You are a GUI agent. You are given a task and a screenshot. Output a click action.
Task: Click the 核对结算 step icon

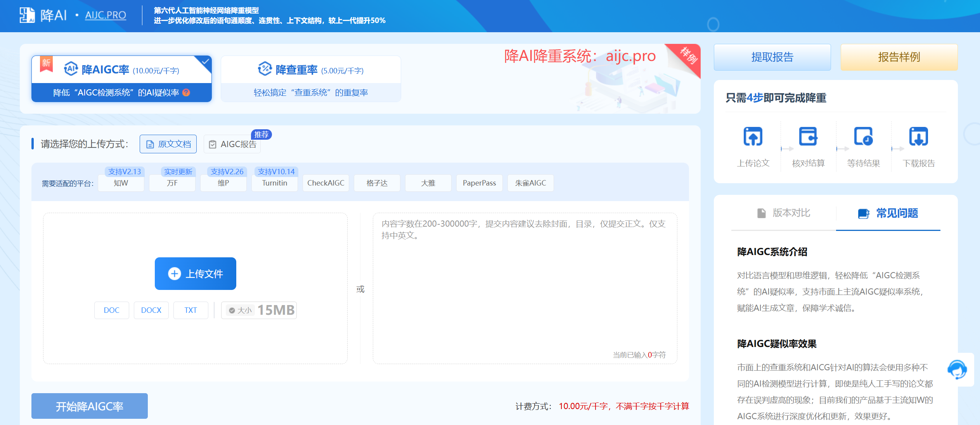point(808,137)
